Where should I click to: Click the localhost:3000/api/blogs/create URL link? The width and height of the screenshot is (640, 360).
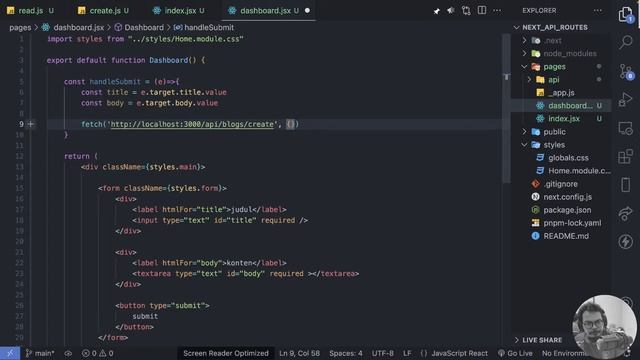click(192, 124)
